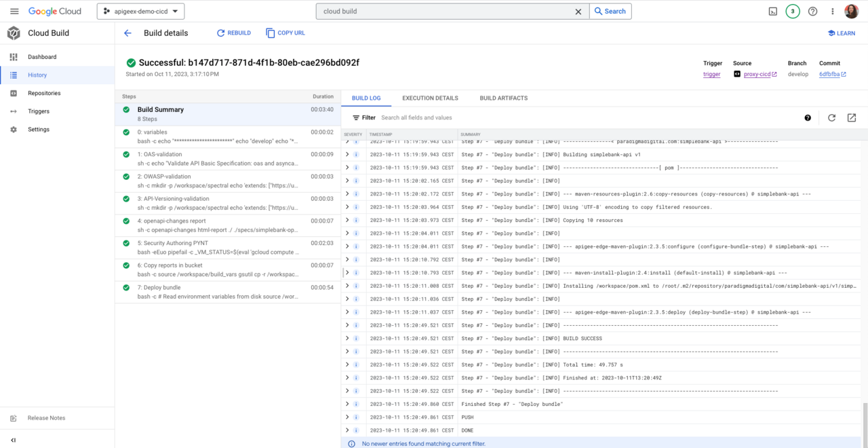Refresh the build log
The height and width of the screenshot is (448, 868).
[x=831, y=117]
